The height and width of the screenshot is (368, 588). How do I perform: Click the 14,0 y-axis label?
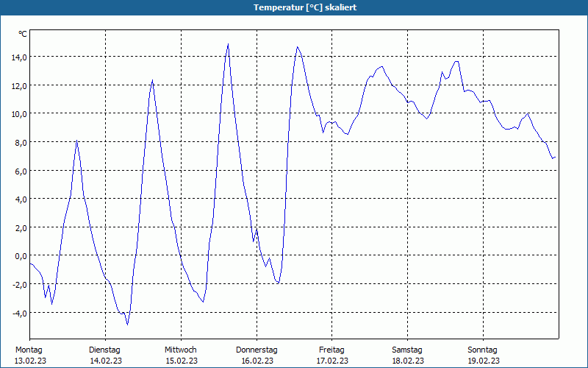point(19,57)
